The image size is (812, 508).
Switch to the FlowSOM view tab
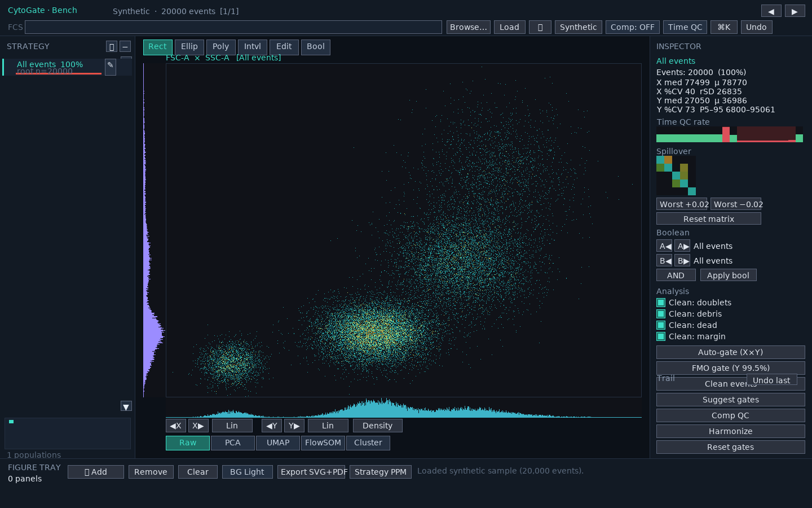tap(323, 443)
